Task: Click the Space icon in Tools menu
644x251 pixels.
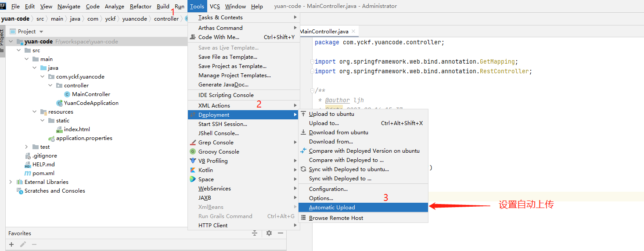Action: coord(193,179)
